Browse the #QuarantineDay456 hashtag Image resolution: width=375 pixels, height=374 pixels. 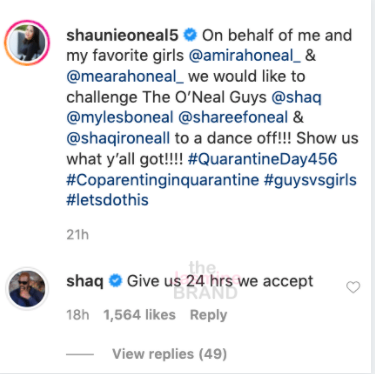[263, 159]
